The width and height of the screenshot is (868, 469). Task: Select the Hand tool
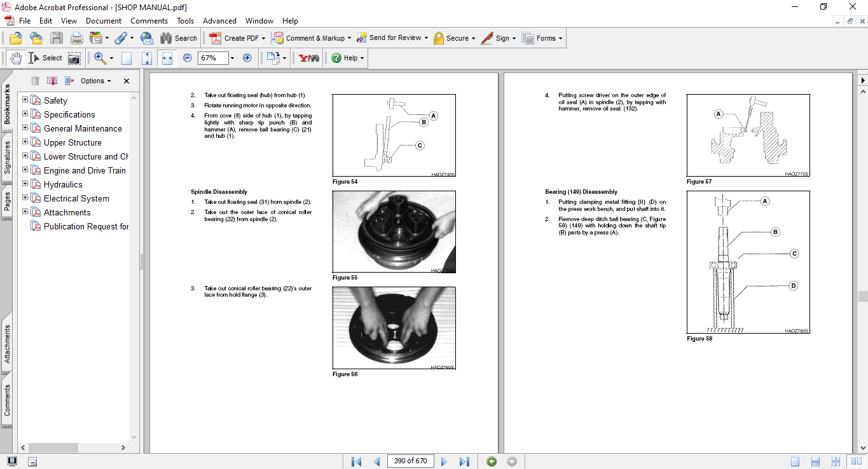(x=15, y=58)
